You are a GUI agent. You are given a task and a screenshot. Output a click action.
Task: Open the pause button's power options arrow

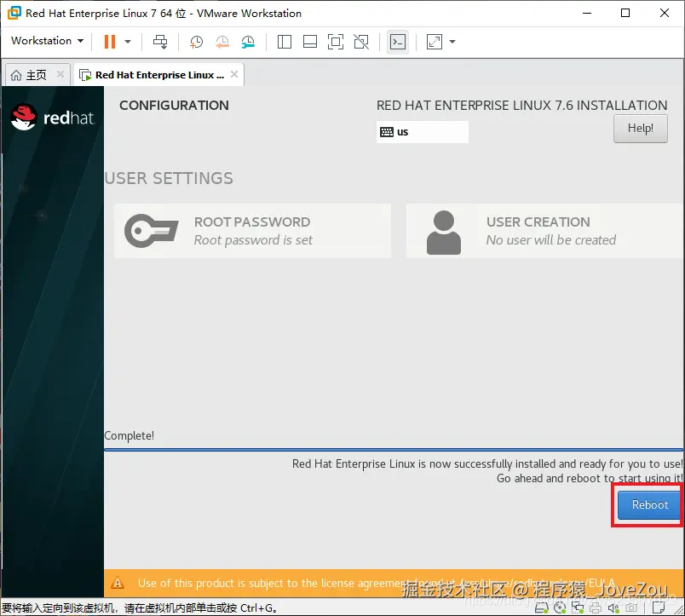(128, 42)
